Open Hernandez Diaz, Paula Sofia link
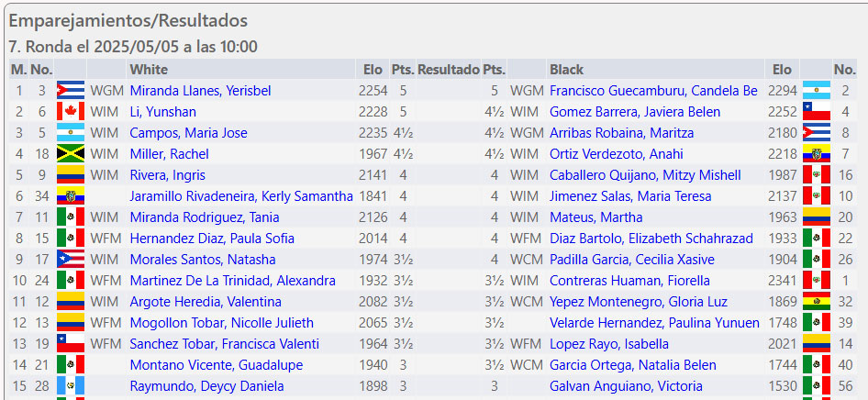This screenshot has height=400, width=868. 212,239
